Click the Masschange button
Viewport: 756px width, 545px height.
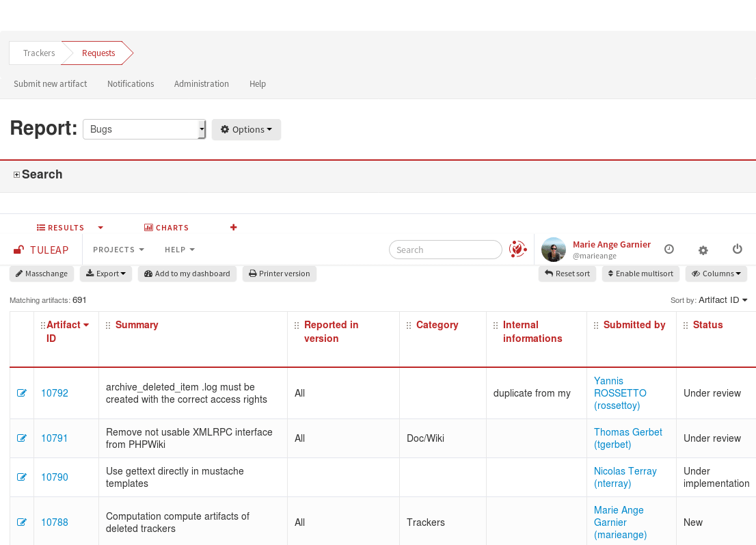(x=42, y=274)
